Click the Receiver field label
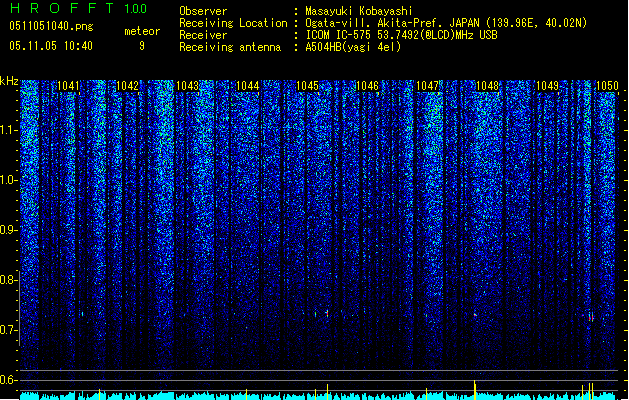The height and width of the screenshot is (400, 629). coord(203,35)
